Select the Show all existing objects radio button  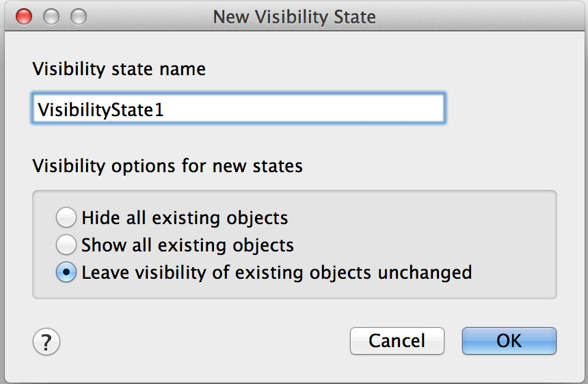pos(66,245)
